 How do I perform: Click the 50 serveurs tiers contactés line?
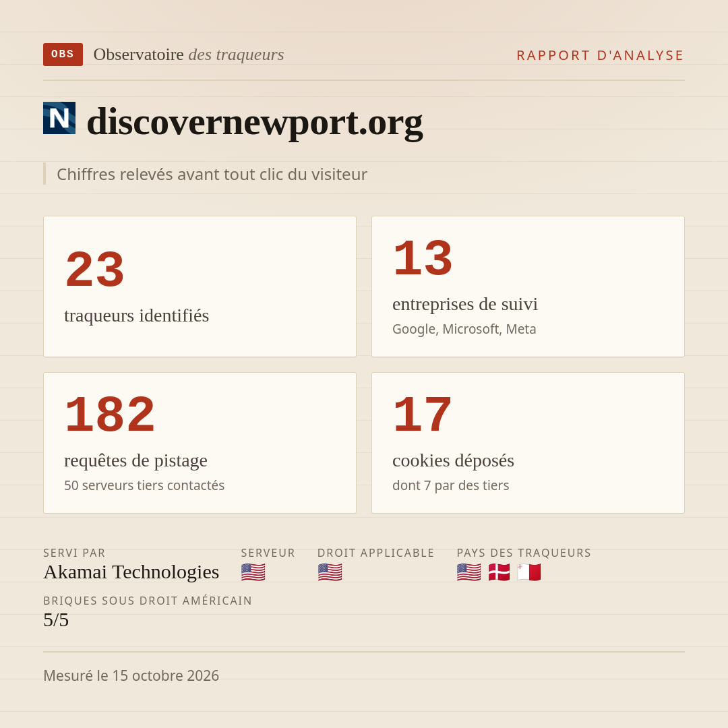coord(144,485)
